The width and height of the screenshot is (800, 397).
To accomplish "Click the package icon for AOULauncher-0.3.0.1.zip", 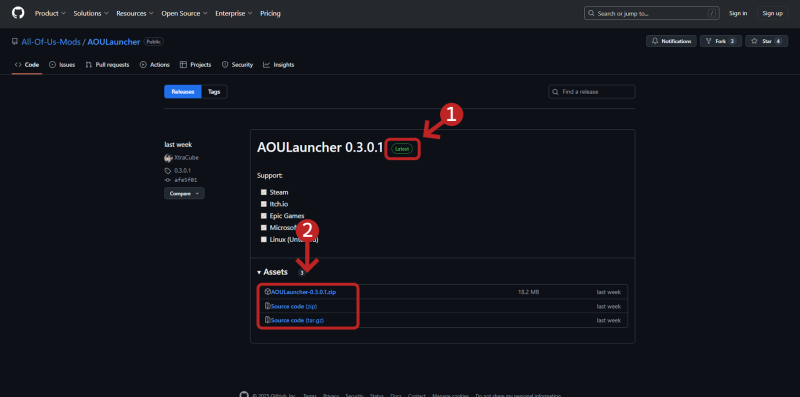I will coord(267,292).
